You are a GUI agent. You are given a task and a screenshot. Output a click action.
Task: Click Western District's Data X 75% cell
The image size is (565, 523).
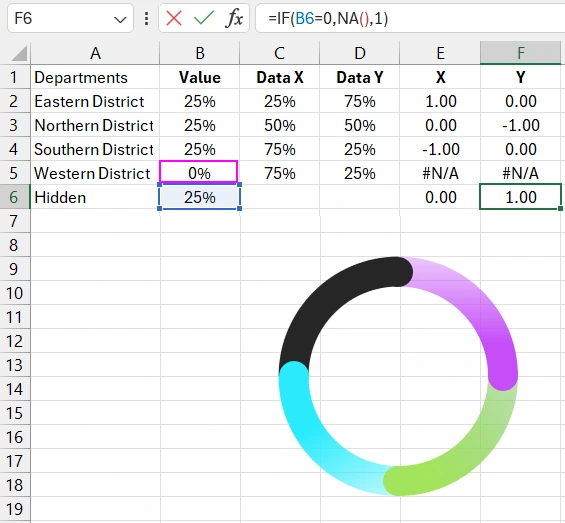click(x=280, y=173)
